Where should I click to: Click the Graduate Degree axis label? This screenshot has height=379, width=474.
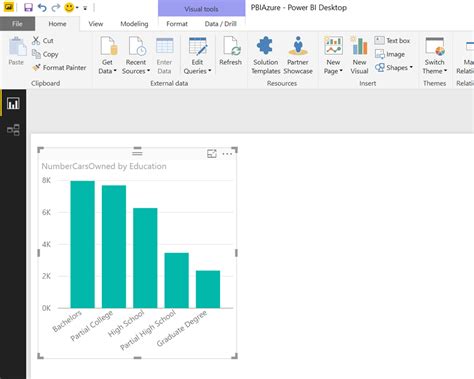182,328
